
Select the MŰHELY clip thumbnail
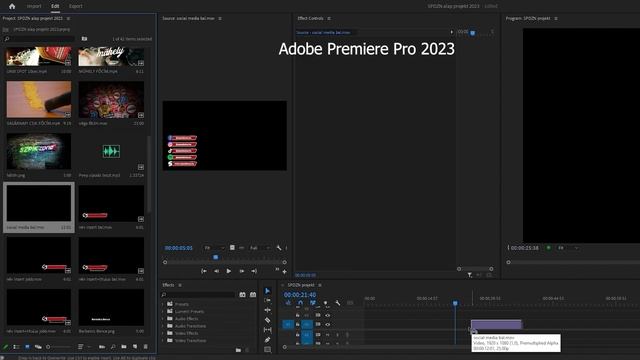[111, 56]
